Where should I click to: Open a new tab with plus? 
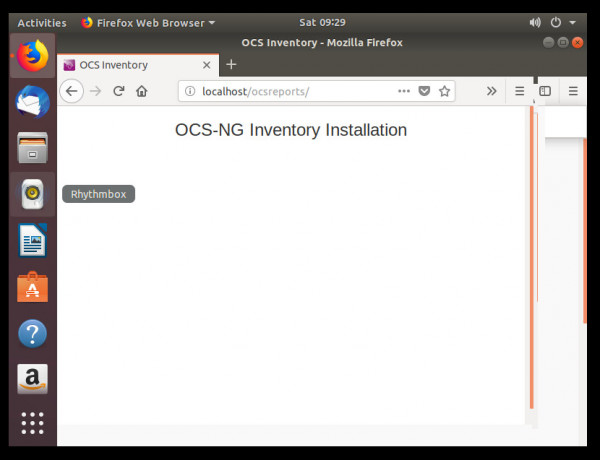coord(231,64)
